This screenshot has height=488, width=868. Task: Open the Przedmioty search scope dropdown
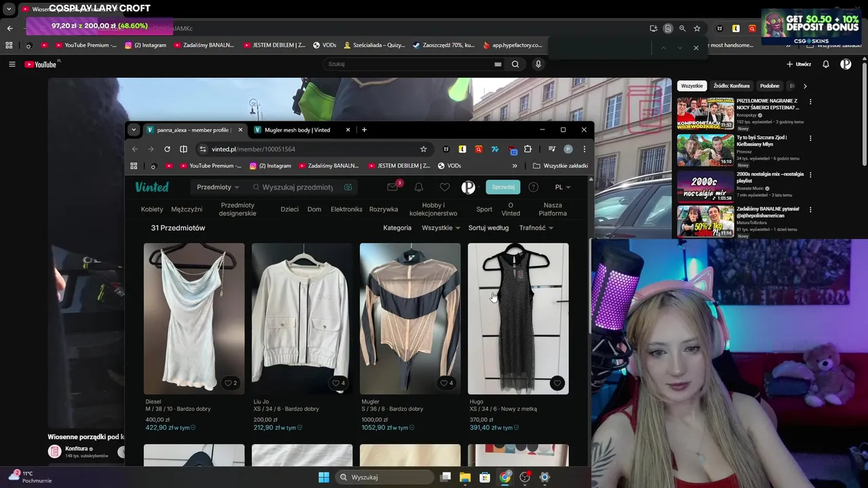tap(218, 187)
